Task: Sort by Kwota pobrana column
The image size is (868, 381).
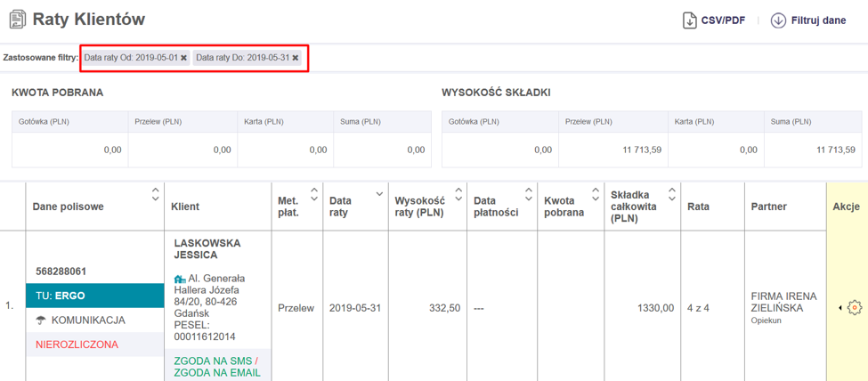Action: tap(594, 193)
